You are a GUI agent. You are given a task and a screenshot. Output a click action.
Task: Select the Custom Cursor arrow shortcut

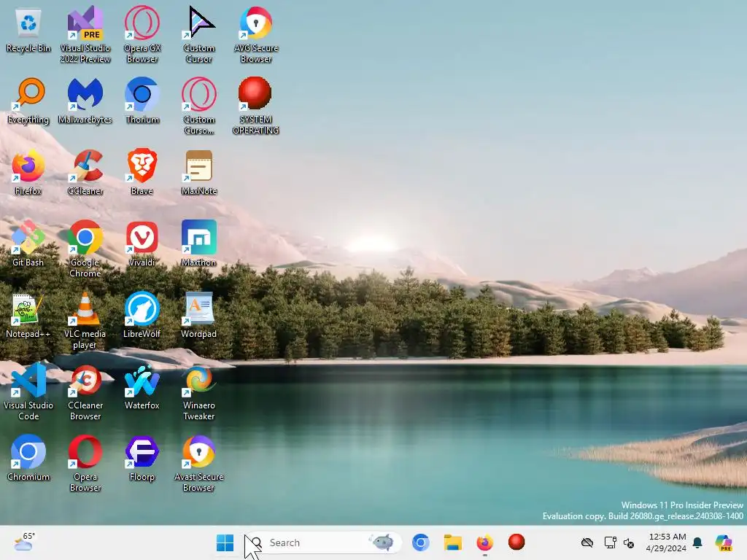pos(199,34)
